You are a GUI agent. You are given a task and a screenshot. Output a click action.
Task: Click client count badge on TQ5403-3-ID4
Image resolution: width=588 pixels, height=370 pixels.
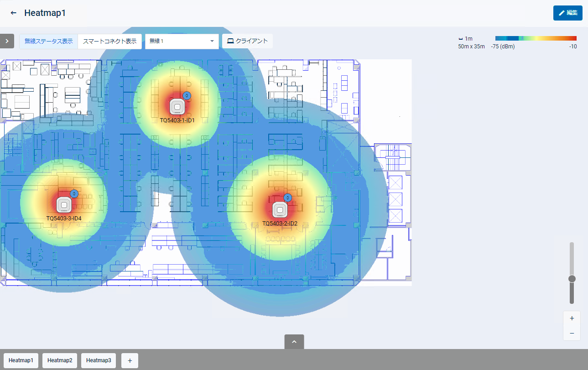click(74, 193)
